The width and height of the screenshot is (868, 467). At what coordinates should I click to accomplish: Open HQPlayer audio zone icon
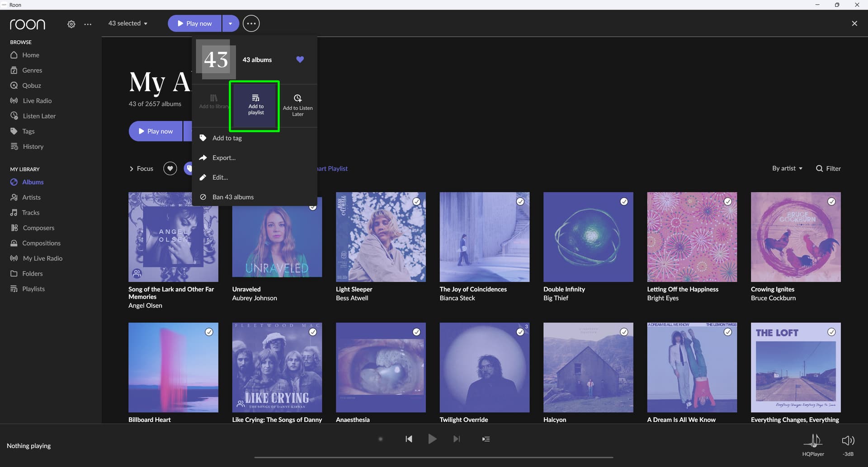813,440
